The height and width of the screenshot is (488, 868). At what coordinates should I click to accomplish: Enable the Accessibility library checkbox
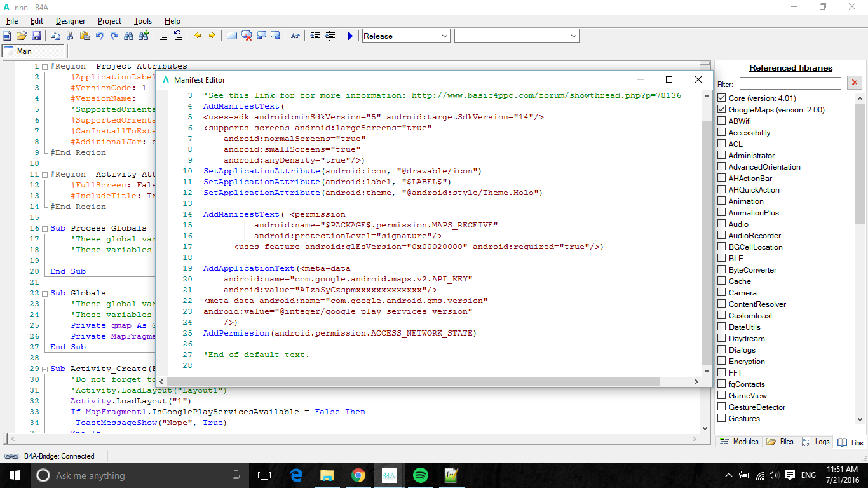(x=722, y=133)
